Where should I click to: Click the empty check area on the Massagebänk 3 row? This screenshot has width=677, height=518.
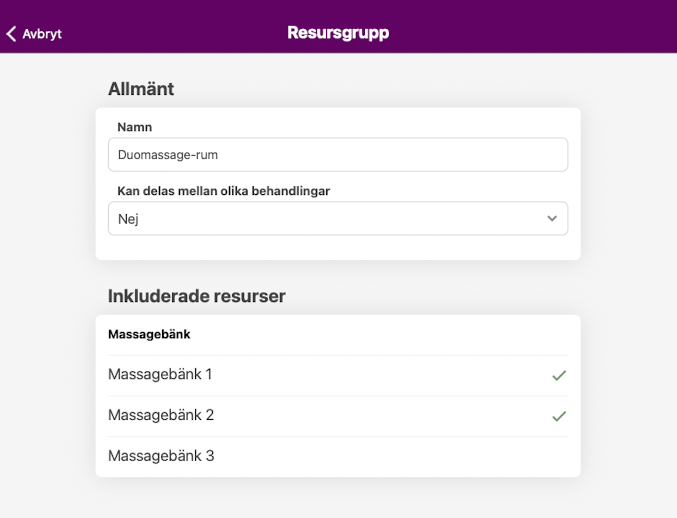[559, 456]
